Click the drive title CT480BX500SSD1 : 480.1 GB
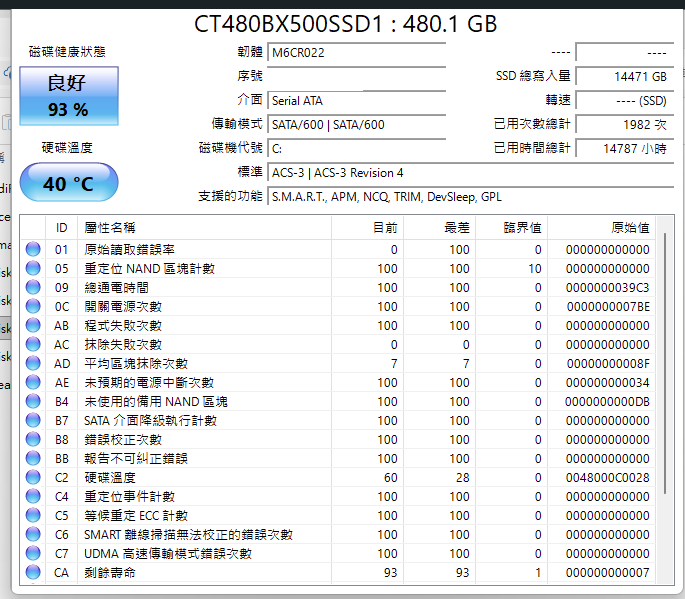The image size is (685, 599). click(345, 24)
